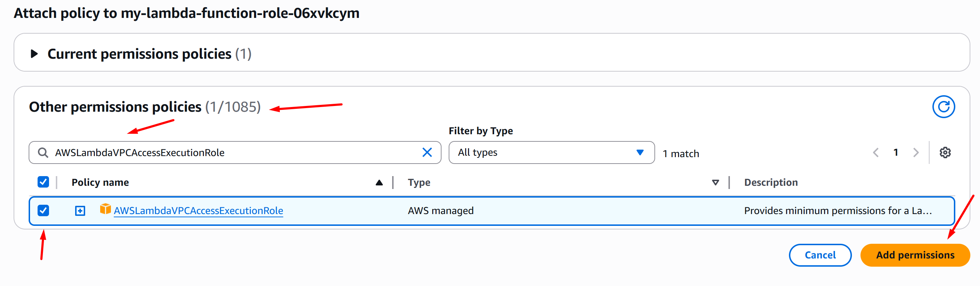
Task: Sort ascending by Policy name arrow
Action: point(379,183)
